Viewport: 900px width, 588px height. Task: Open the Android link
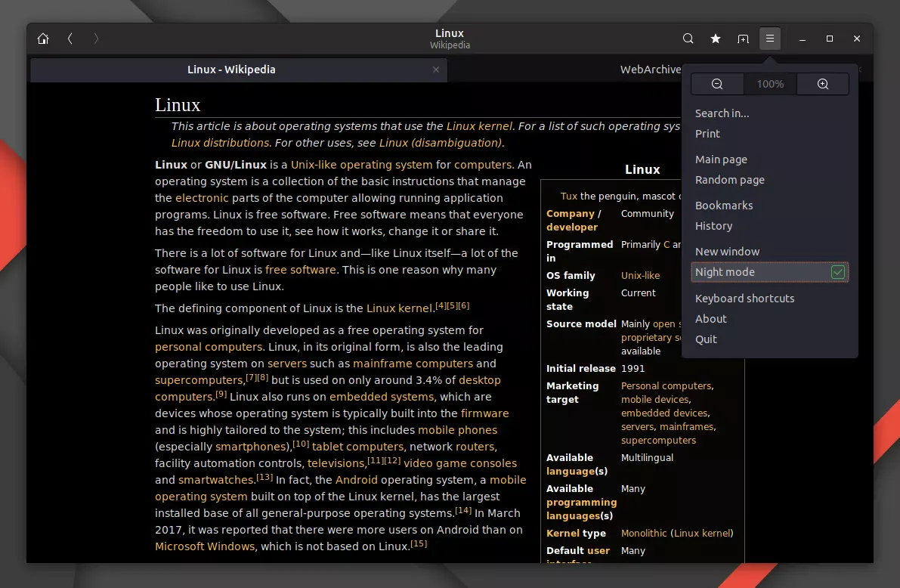click(x=357, y=480)
